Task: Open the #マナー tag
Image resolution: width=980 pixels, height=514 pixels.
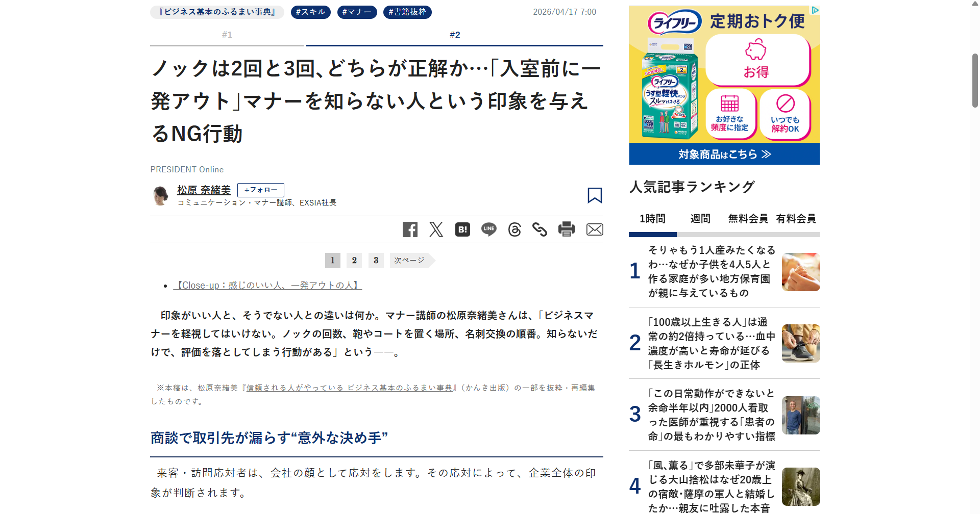Action: 357,12
